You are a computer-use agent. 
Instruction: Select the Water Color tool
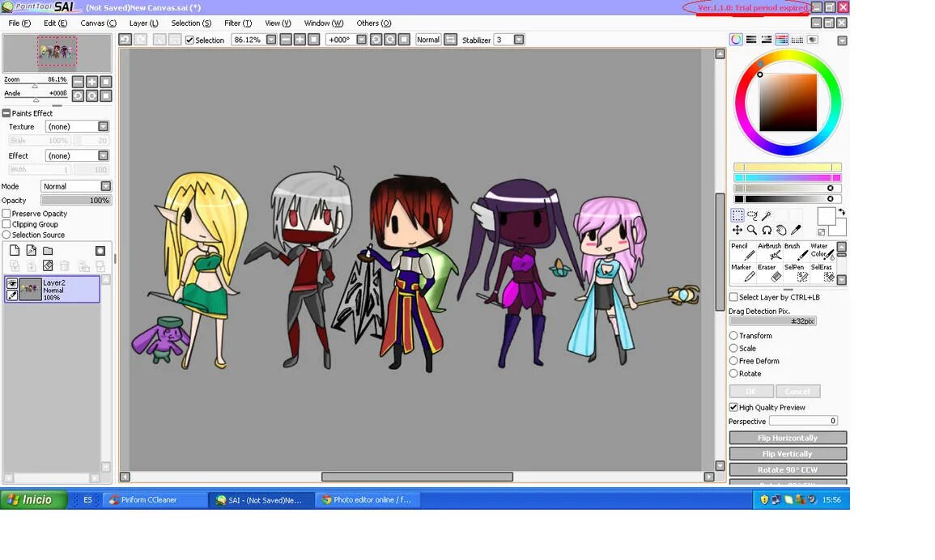click(822, 252)
